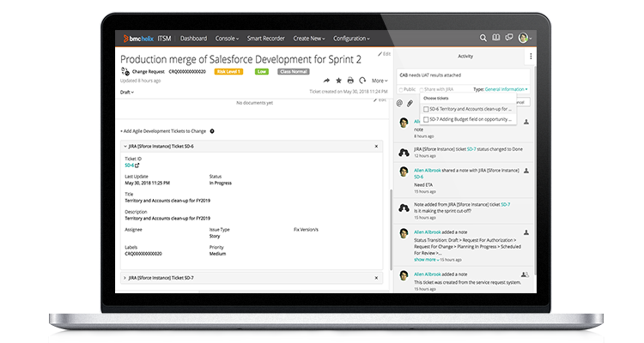Expand the JIRA Ticket SD-7 section
The width and height of the screenshot is (644, 343).
(125, 278)
